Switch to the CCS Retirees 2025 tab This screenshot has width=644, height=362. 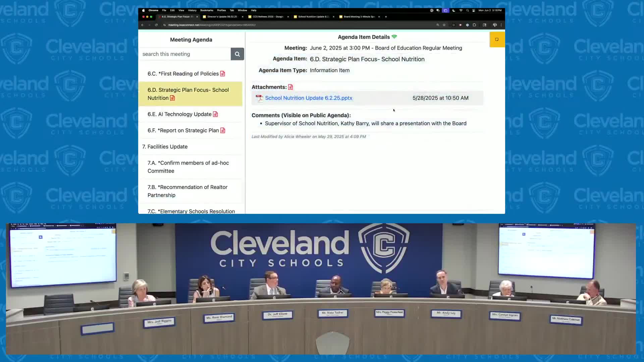268,16
